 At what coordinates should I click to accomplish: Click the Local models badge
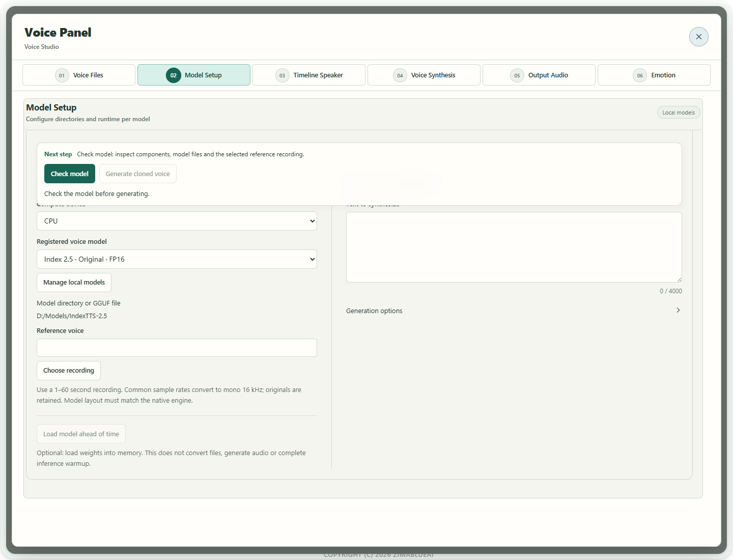click(x=679, y=113)
